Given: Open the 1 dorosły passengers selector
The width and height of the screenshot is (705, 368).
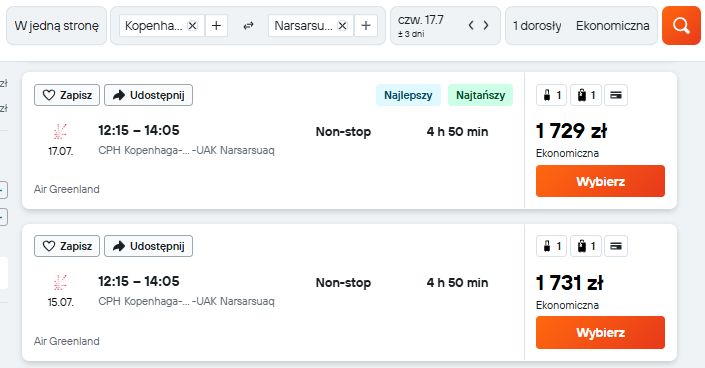Looking at the screenshot, I should click(x=537, y=26).
